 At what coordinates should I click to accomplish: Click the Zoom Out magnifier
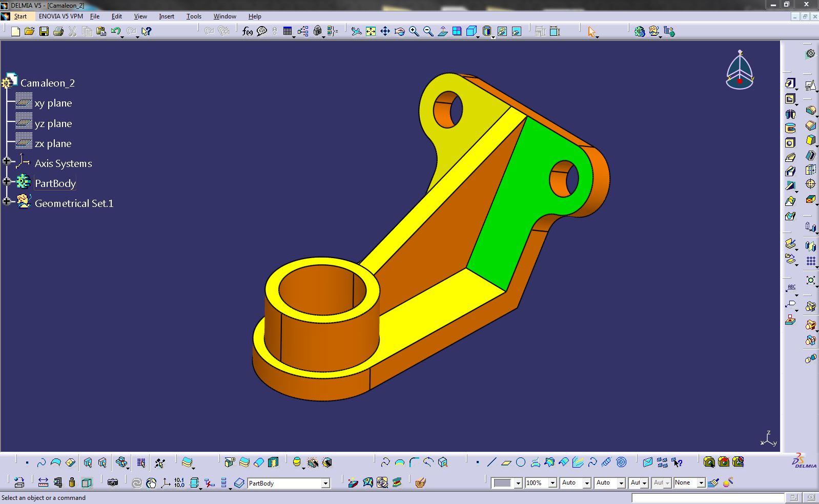(x=428, y=32)
